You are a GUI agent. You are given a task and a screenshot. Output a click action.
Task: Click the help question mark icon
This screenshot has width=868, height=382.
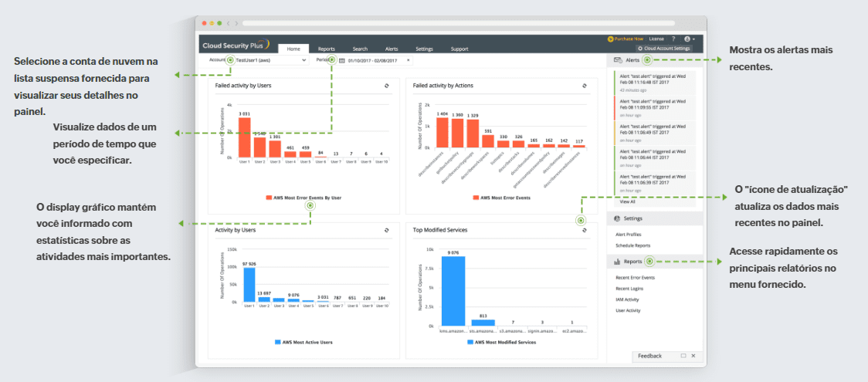[x=673, y=39]
